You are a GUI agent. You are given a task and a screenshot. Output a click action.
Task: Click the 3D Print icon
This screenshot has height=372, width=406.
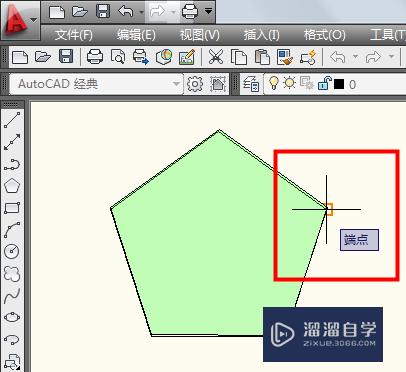164,57
